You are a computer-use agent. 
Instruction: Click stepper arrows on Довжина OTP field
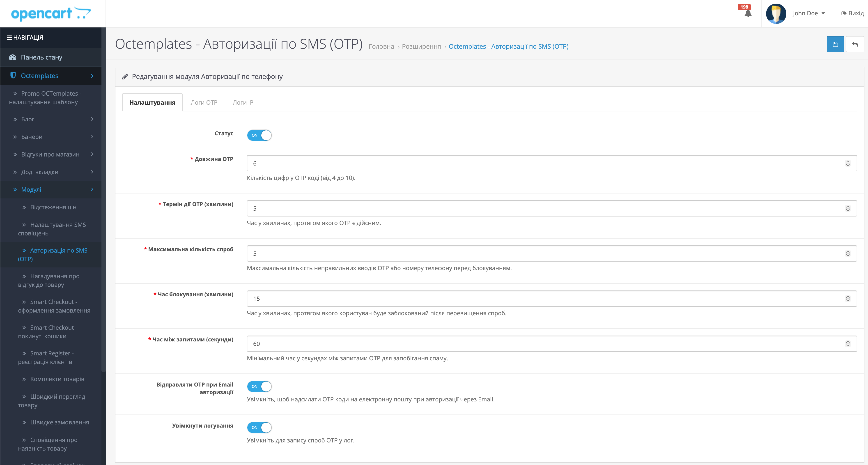(847, 163)
